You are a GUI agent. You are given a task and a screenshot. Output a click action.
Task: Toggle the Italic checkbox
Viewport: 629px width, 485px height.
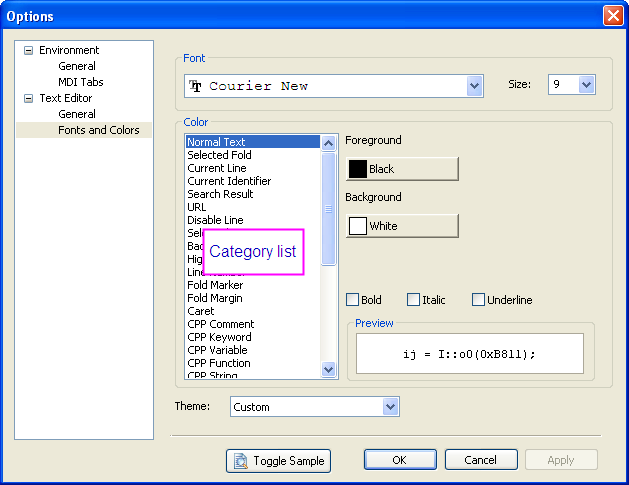tap(414, 300)
